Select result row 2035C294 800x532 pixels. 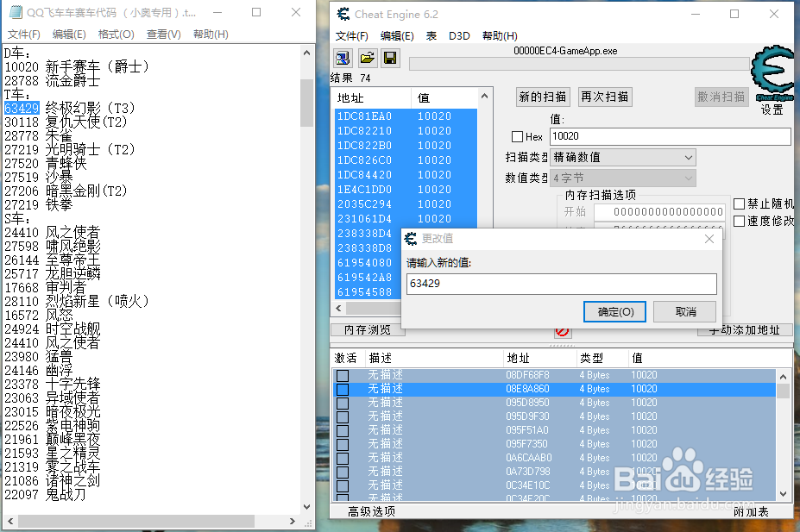tap(406, 203)
